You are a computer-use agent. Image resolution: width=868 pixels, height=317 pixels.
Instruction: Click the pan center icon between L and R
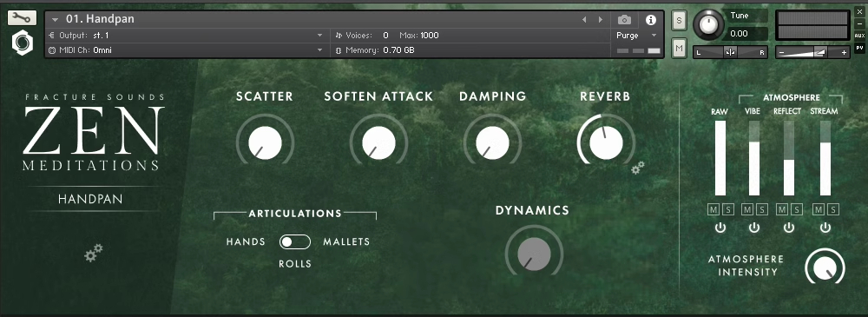(x=730, y=52)
